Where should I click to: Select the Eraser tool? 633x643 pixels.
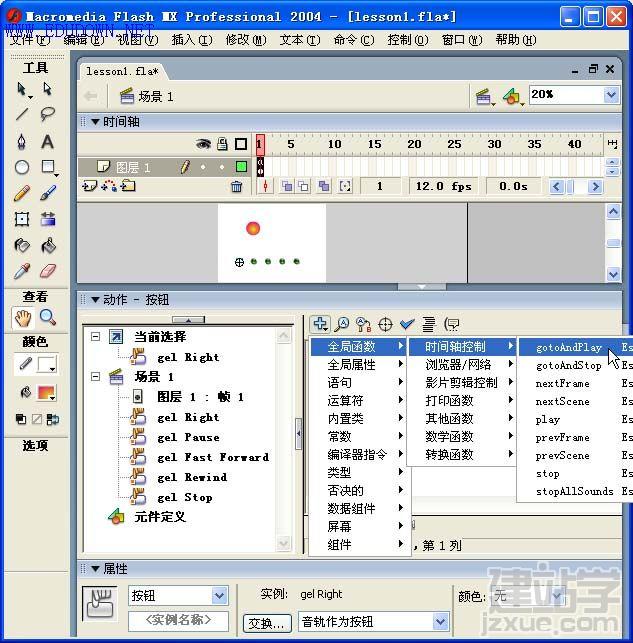[x=48, y=271]
